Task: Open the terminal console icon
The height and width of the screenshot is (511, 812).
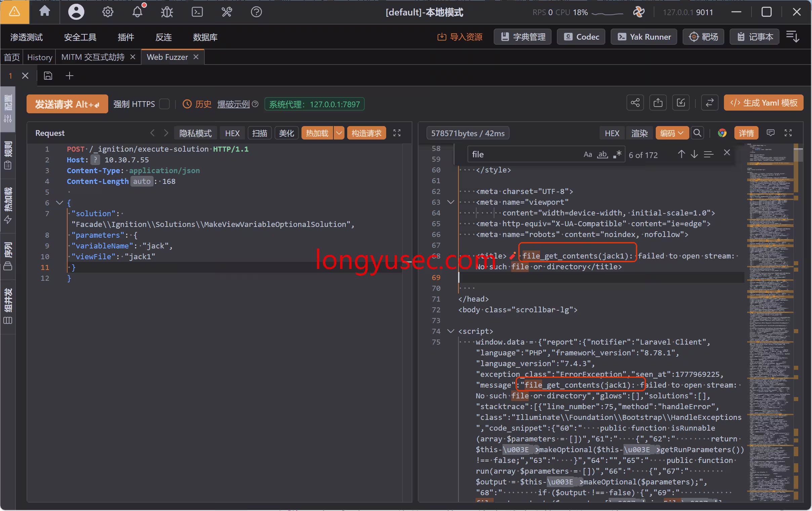Action: click(x=197, y=12)
